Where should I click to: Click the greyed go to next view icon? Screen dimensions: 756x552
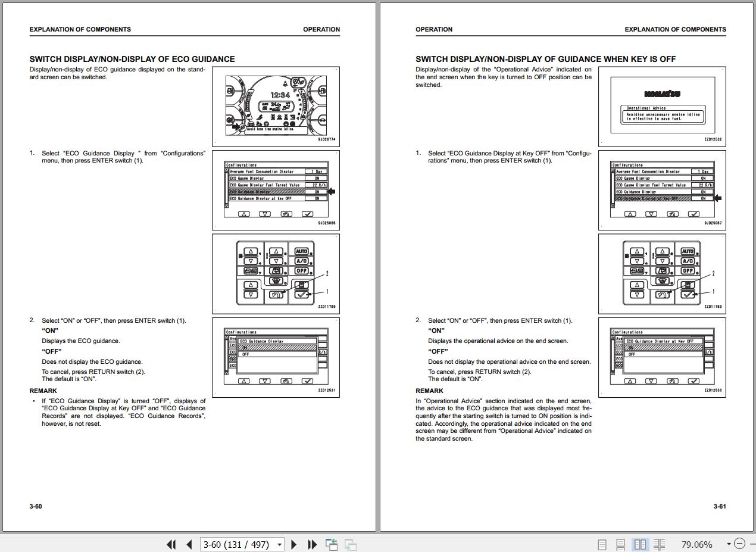click(351, 544)
